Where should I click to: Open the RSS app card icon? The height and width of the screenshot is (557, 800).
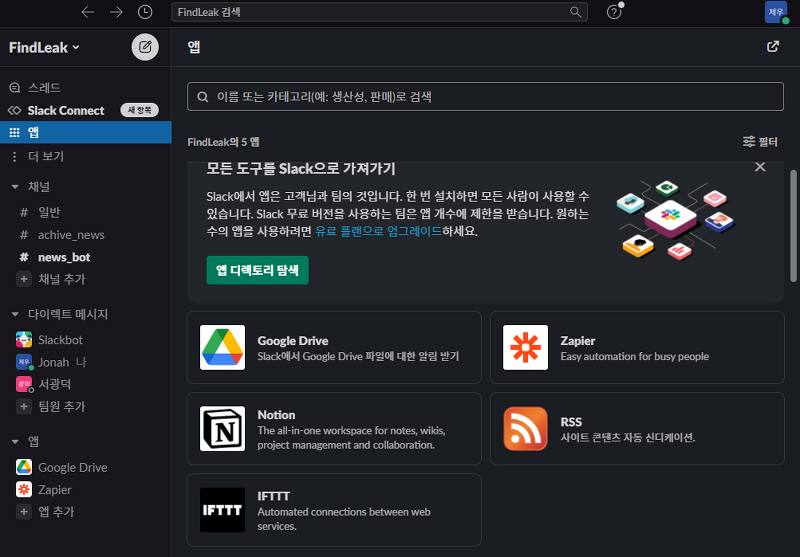526,428
